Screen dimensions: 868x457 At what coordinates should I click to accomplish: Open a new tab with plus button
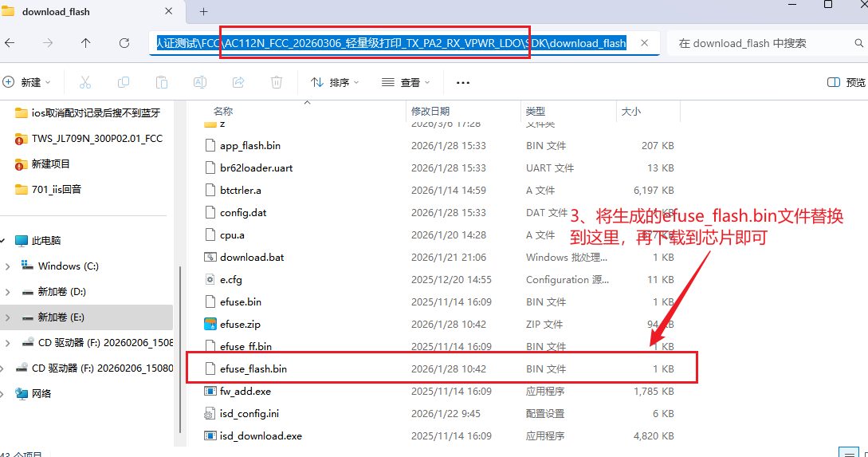pos(204,12)
